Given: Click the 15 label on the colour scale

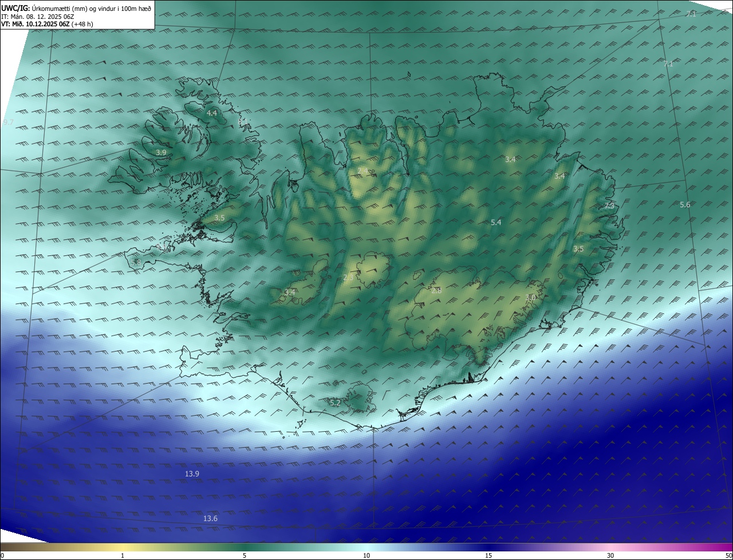Looking at the screenshot, I should [488, 555].
